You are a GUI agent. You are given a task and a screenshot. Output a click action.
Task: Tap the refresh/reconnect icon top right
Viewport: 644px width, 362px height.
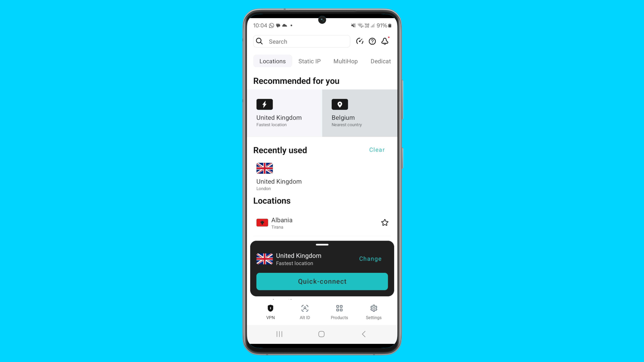pos(360,41)
